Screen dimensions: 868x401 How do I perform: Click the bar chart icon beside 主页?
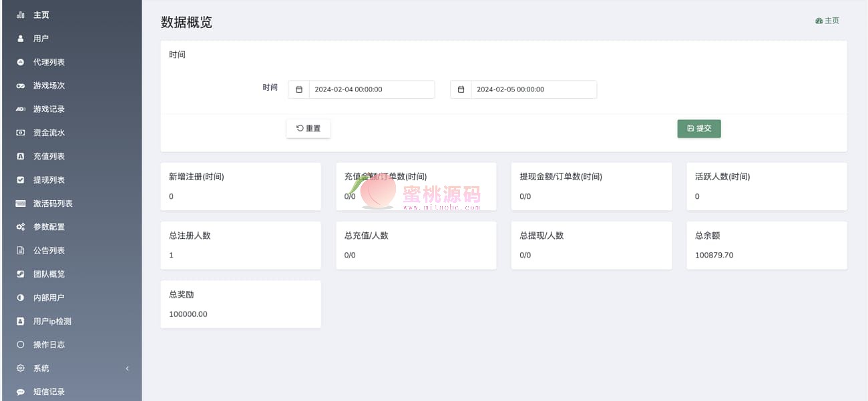pos(20,15)
